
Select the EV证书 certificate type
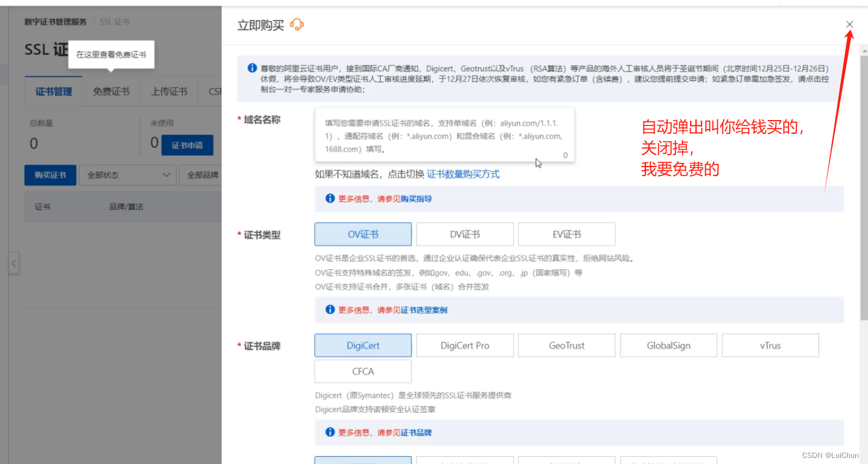point(566,234)
